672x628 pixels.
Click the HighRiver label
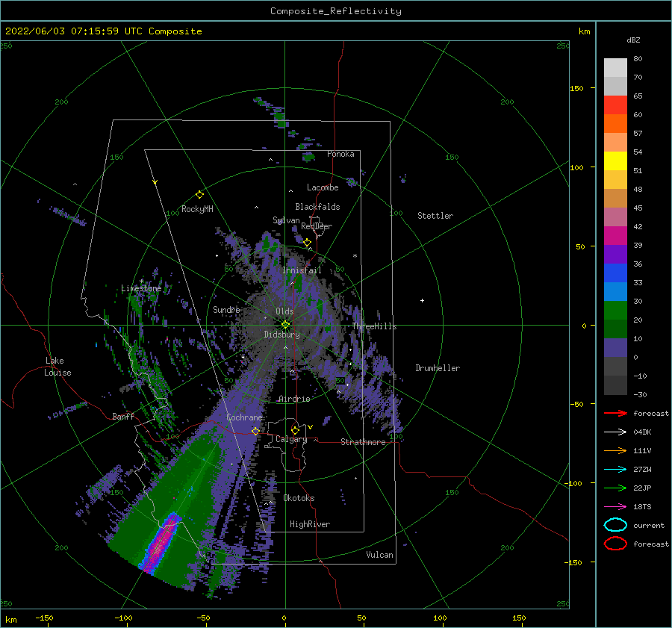[x=309, y=524]
